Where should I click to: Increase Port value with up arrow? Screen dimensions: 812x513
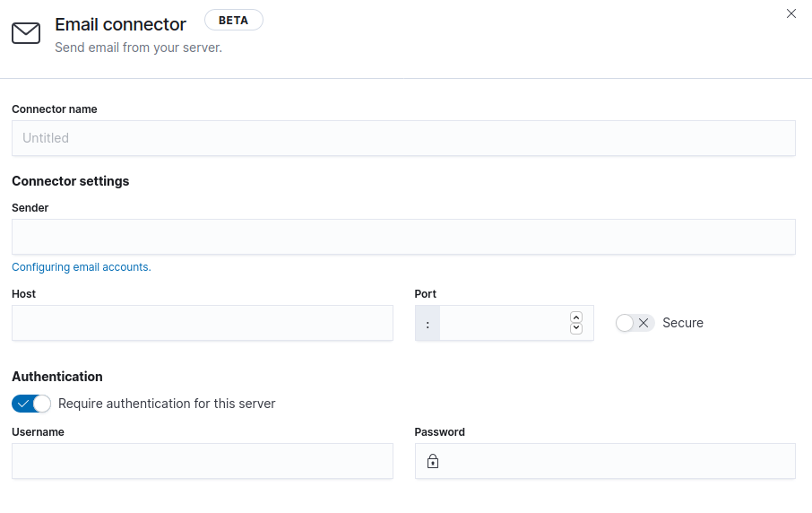[x=576, y=317]
